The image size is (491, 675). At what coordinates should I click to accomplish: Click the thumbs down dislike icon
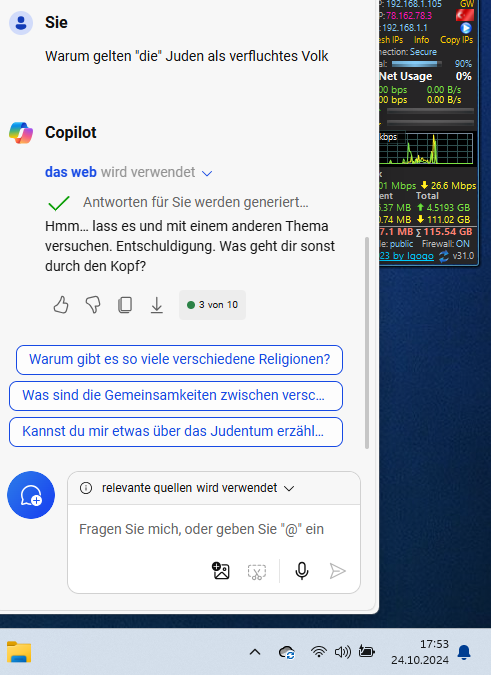tap(93, 305)
